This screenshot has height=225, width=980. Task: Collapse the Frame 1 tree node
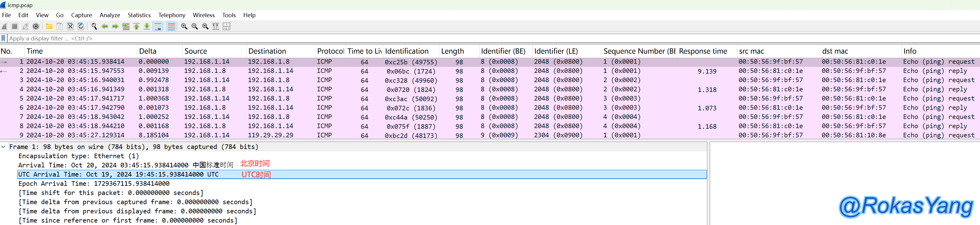tap(3, 147)
